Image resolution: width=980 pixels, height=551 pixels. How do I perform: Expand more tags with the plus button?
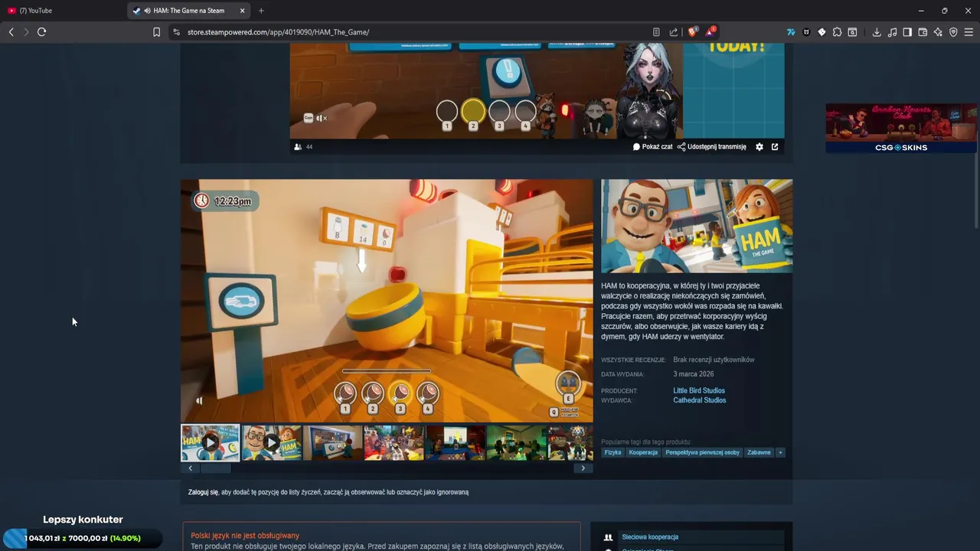pos(781,452)
